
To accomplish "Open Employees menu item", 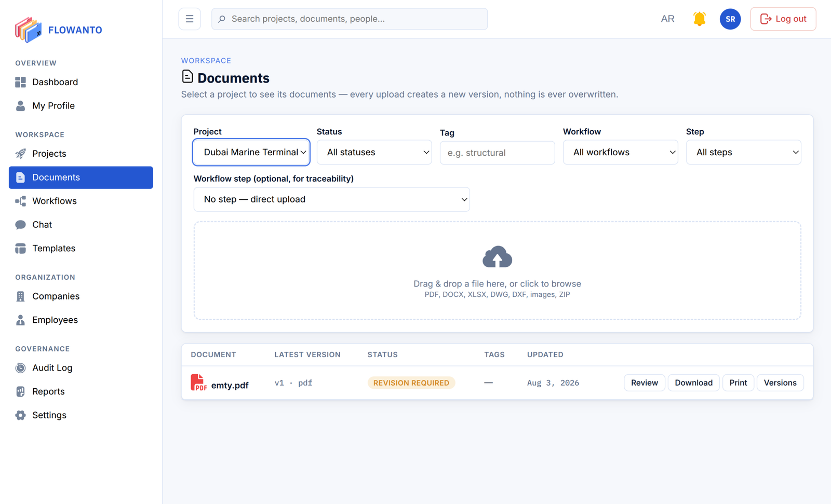I will [x=81, y=320].
